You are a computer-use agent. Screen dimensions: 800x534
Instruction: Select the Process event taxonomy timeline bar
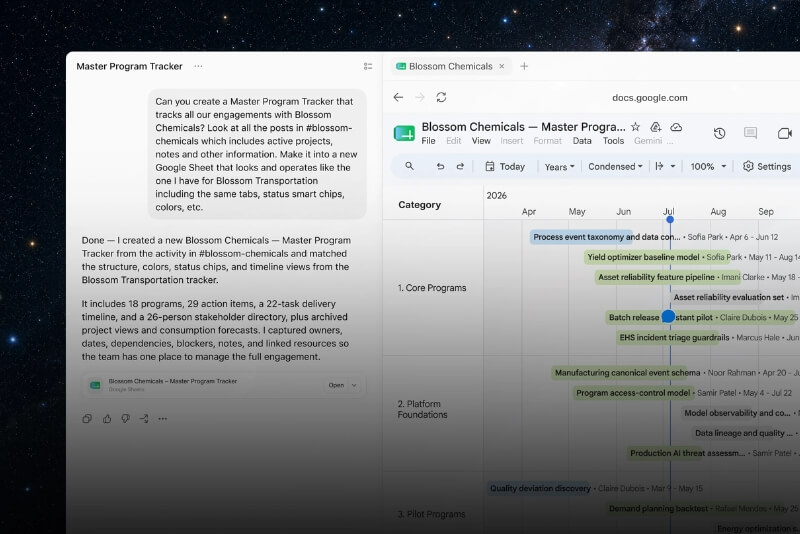pyautogui.click(x=581, y=237)
